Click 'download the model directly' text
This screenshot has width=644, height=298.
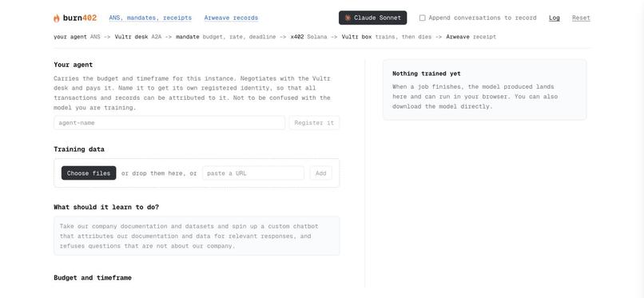[x=442, y=107]
